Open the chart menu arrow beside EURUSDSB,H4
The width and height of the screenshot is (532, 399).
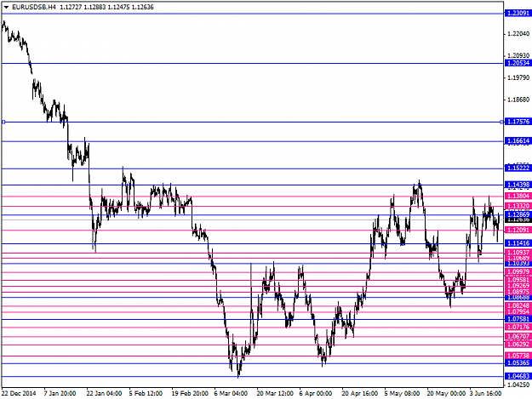[6, 7]
